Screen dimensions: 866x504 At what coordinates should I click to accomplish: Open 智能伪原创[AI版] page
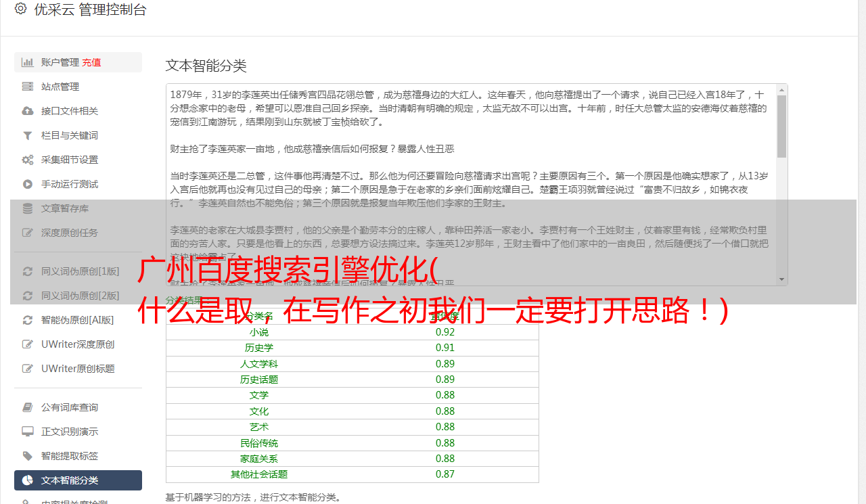tap(78, 320)
